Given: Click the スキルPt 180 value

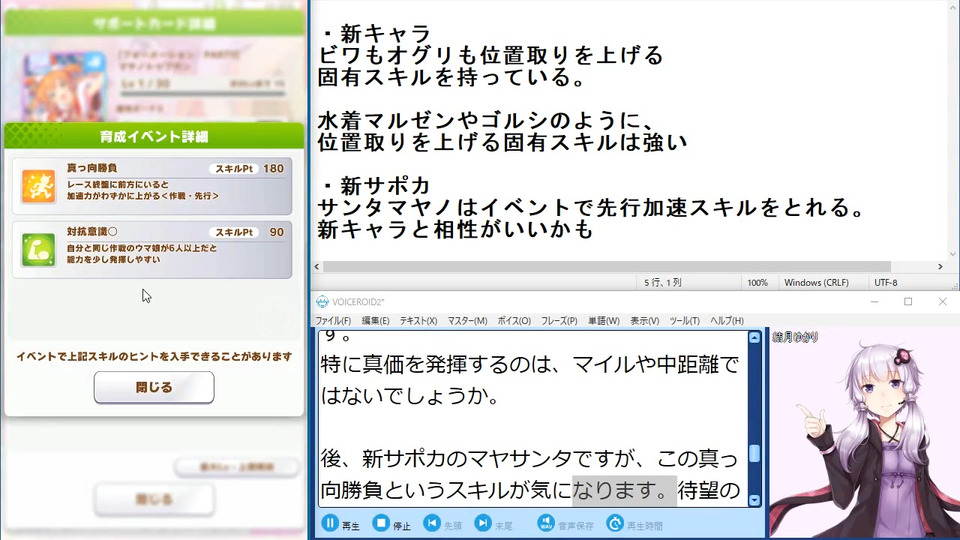Looking at the screenshot, I should point(273,168).
